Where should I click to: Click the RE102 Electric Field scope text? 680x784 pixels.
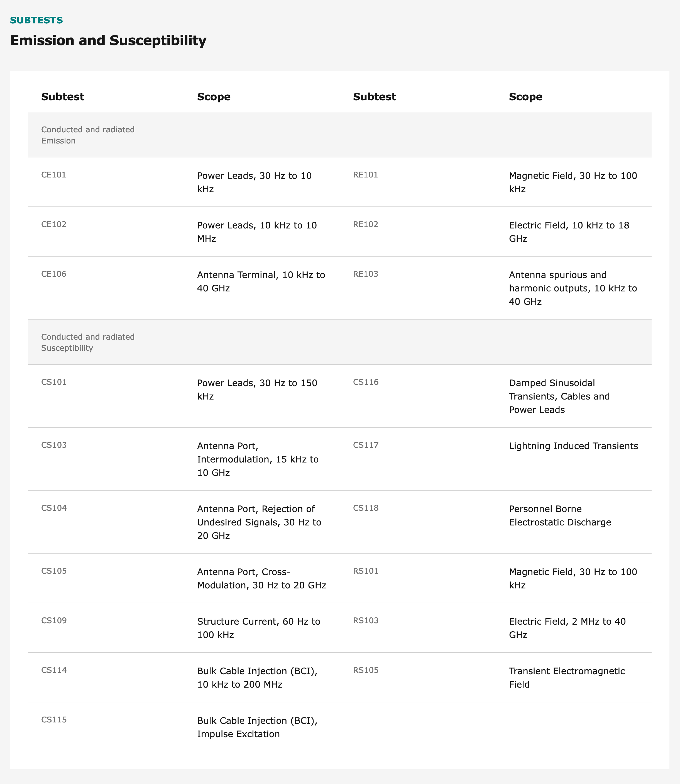tap(569, 232)
